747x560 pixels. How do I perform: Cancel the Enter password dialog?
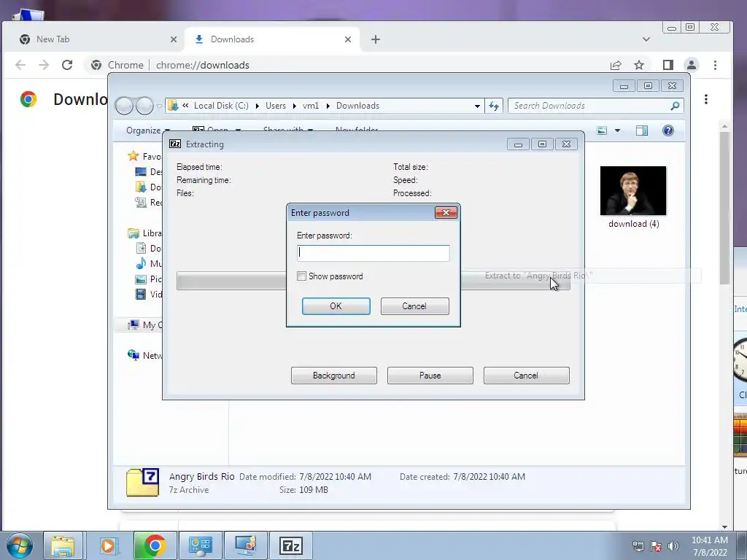coord(414,306)
